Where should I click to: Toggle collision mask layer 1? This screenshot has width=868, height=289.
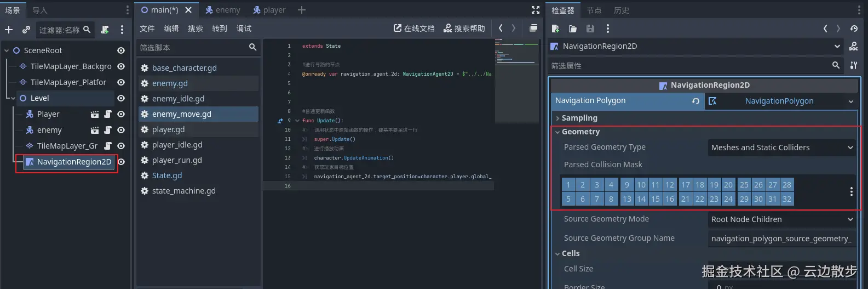[x=568, y=185]
